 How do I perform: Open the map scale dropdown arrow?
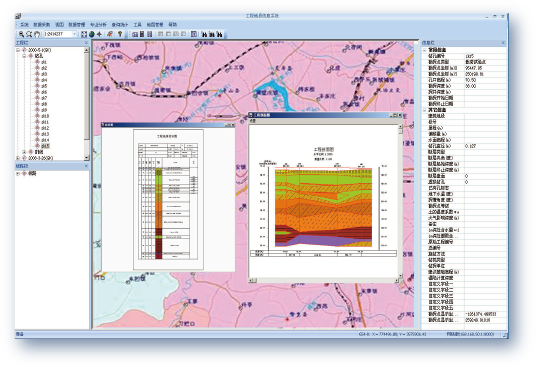pos(74,34)
